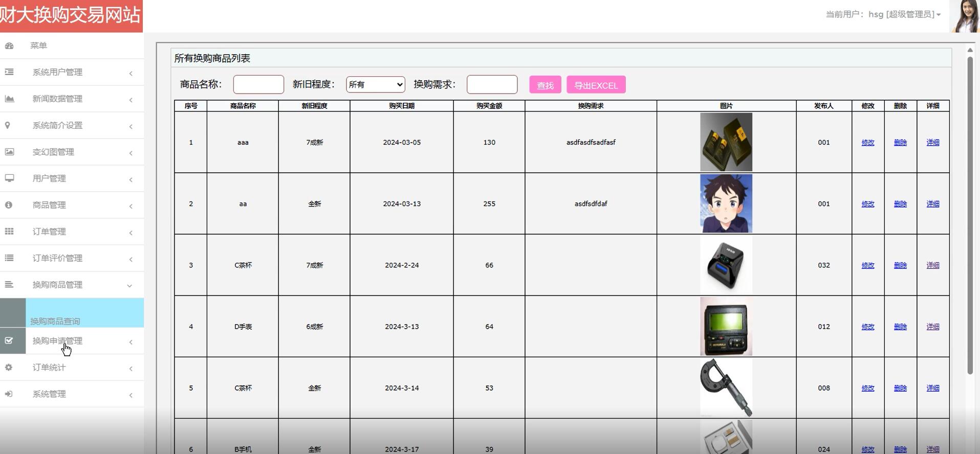Click the black device thumbnail in row 3
Screen dimensions: 980x454
(x=726, y=265)
